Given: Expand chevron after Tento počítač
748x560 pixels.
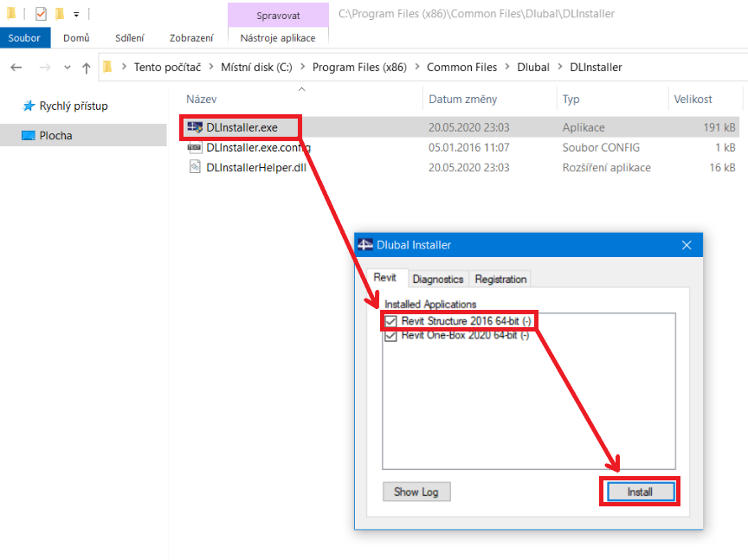Looking at the screenshot, I should coord(210,67).
